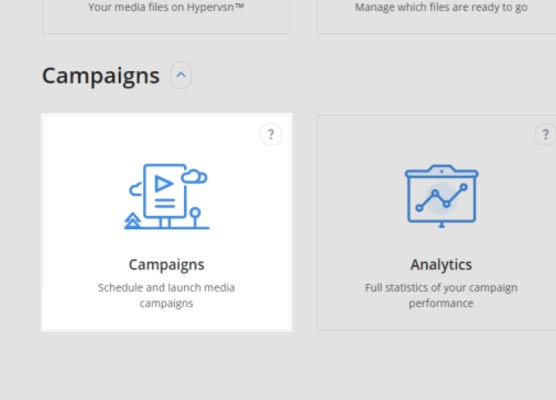Open the 'Your media files on Hypervsn' card

[167, 17]
